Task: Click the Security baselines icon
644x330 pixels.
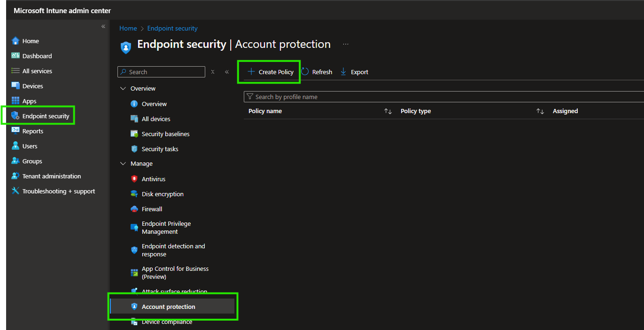Action: (134, 134)
